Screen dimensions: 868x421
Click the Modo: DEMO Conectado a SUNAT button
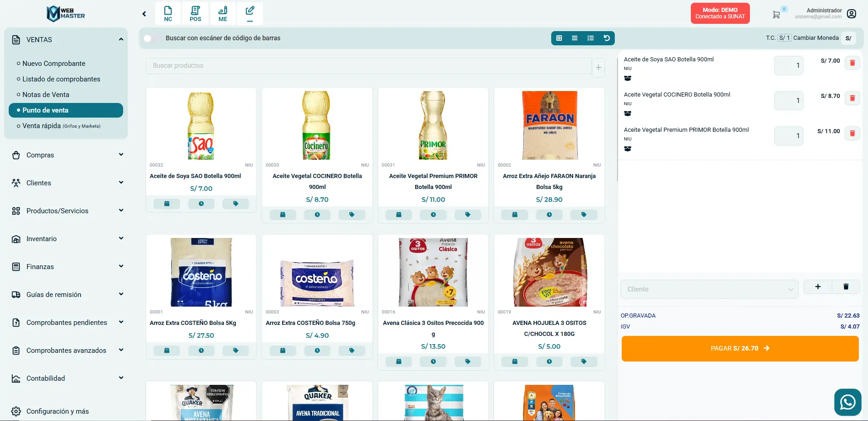pos(720,13)
